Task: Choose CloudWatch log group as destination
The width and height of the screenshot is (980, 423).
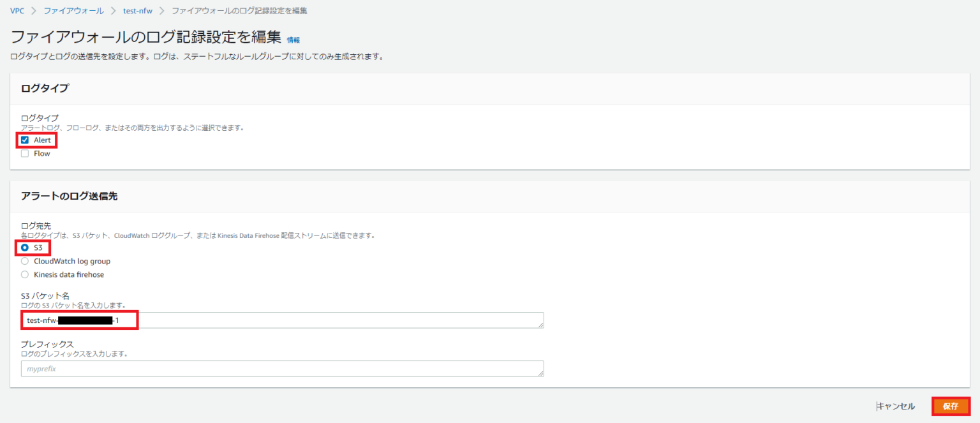Action: point(24,261)
